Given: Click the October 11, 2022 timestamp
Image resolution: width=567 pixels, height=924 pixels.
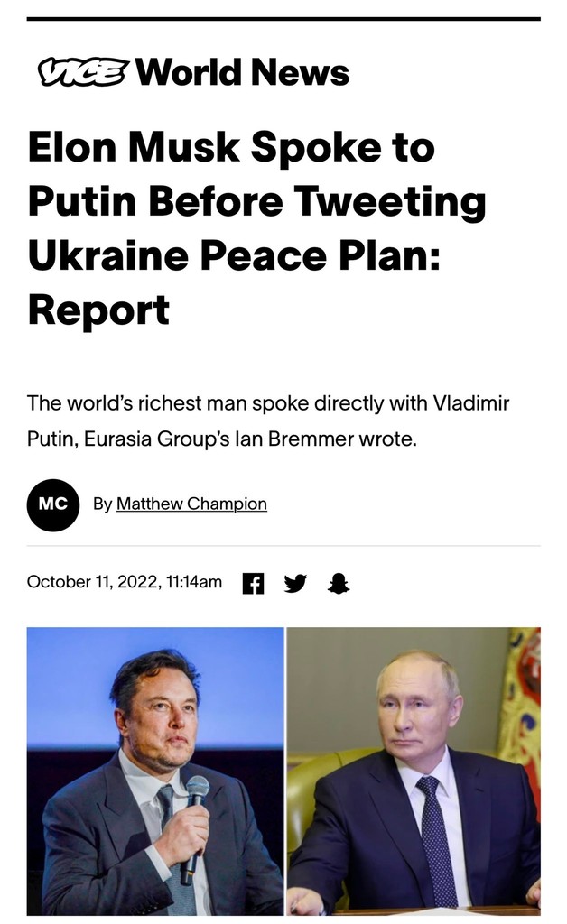Looking at the screenshot, I should point(125,582).
